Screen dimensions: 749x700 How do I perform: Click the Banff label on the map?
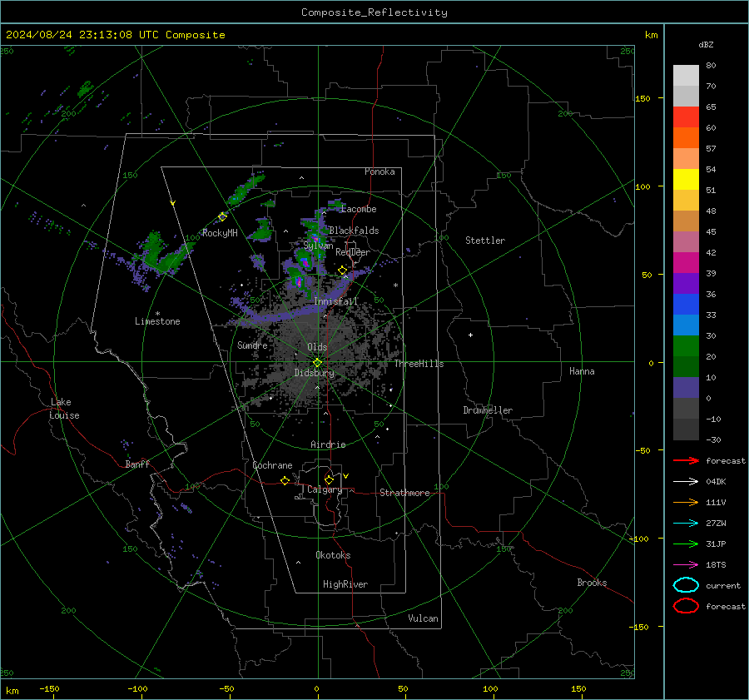click(137, 464)
